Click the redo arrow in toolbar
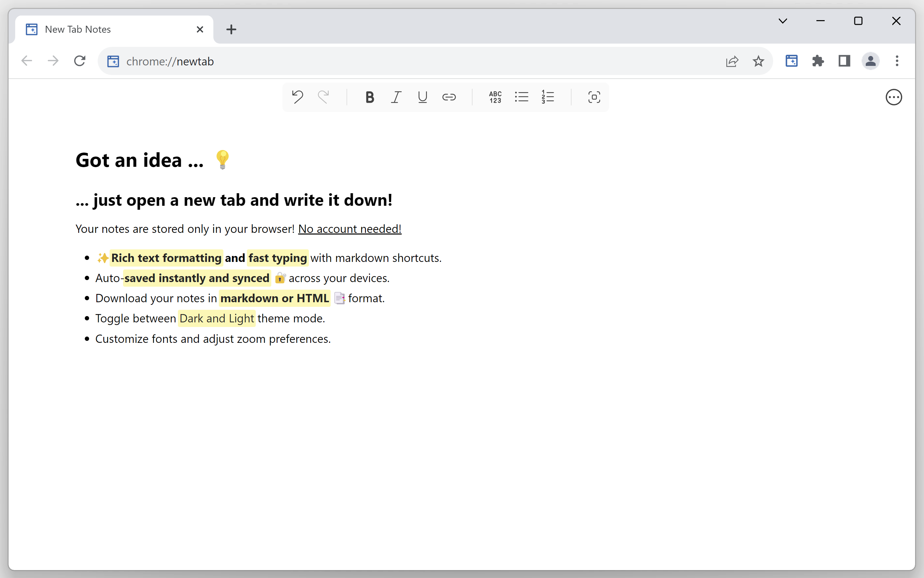 [x=323, y=97]
